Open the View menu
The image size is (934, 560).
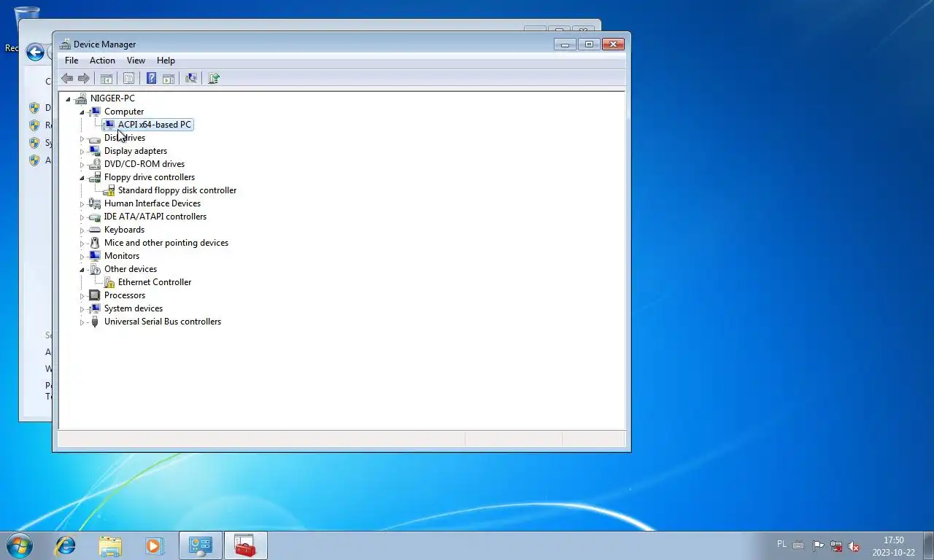point(136,61)
